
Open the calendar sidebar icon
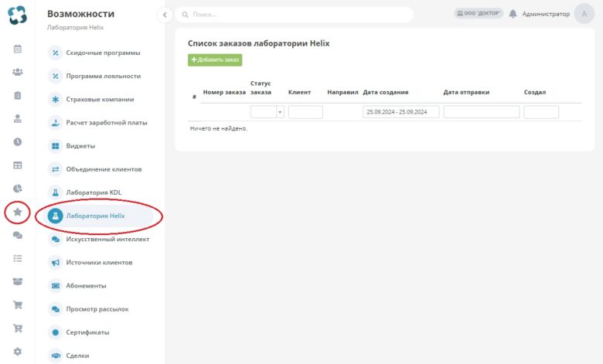pos(18,49)
